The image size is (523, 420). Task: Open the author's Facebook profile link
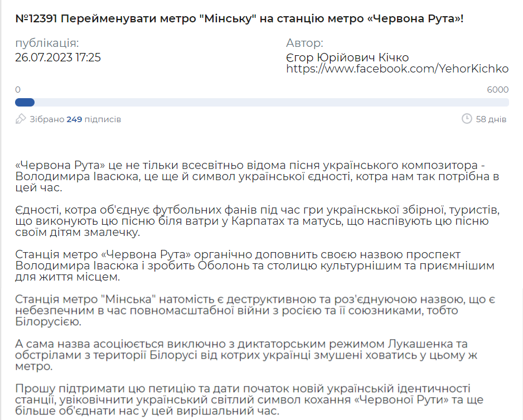(x=397, y=69)
